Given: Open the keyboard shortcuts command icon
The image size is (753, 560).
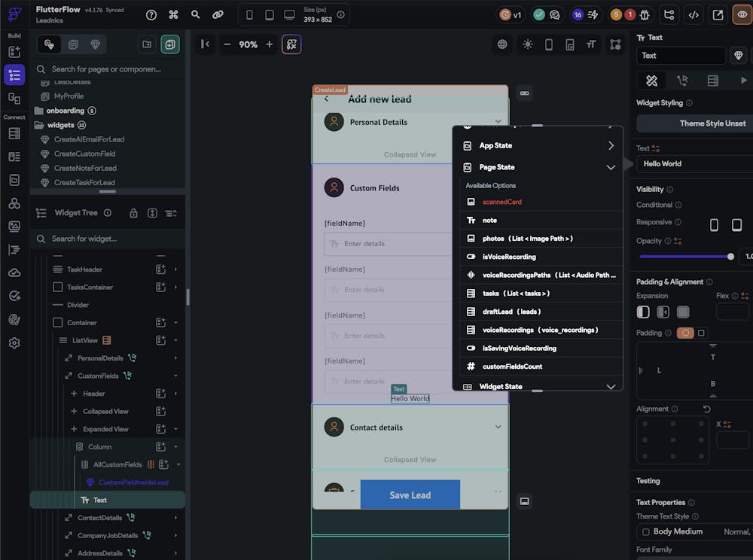Looking at the screenshot, I should (173, 14).
